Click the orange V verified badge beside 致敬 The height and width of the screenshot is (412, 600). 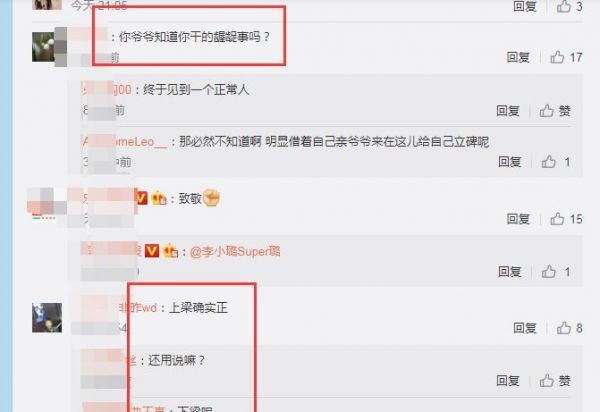(x=142, y=198)
